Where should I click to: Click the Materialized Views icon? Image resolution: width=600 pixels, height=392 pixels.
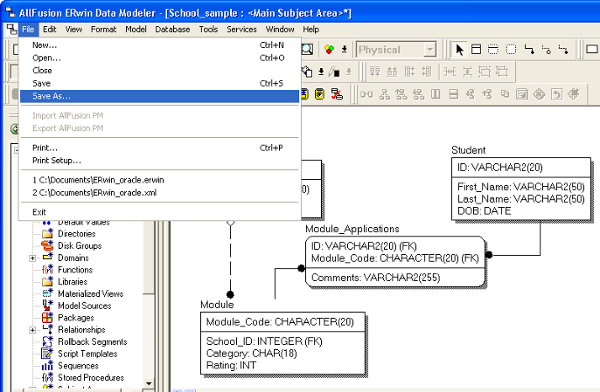(x=47, y=294)
